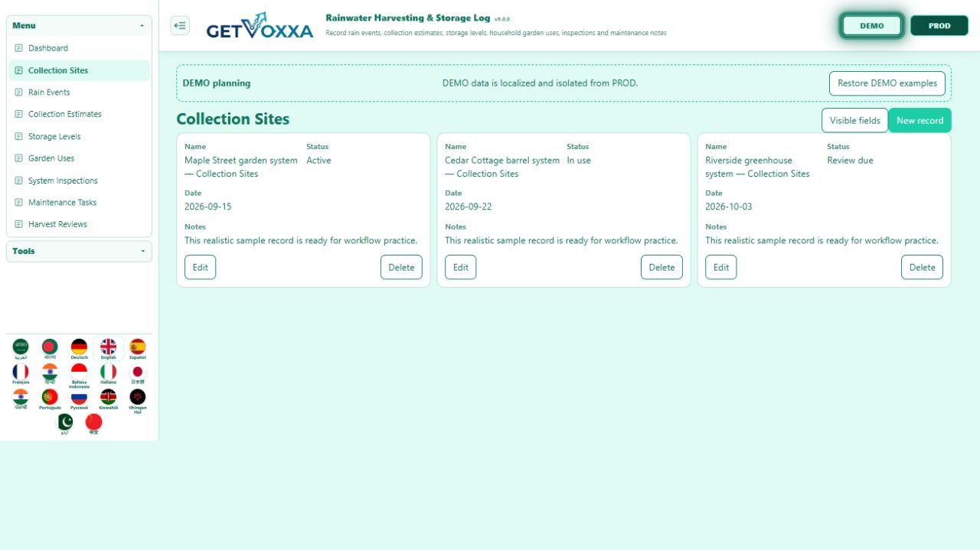Click the 'DEMO planning' banner label
Screen dimensions: 980x550
tap(216, 83)
